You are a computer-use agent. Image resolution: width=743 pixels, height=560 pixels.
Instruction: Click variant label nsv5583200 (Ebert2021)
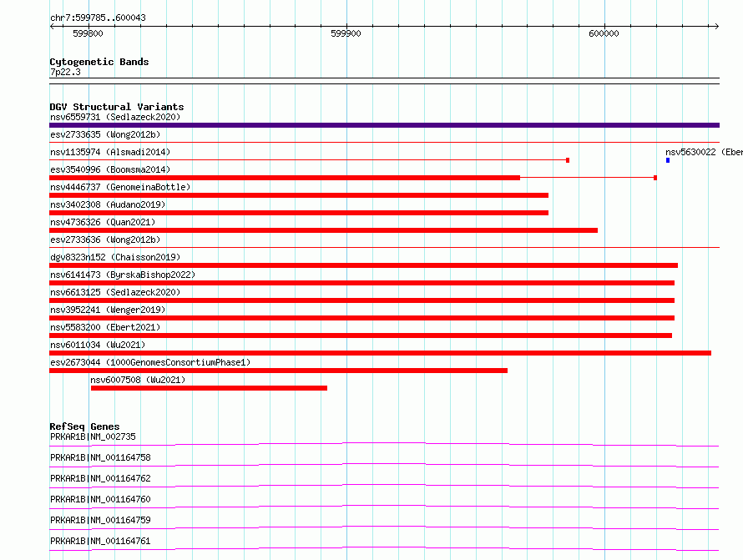pyautogui.click(x=105, y=327)
